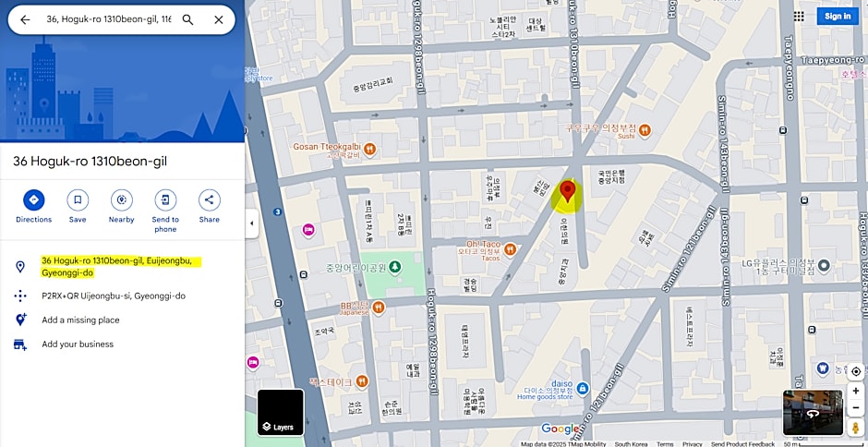Click the Privacy link at bottom
The width and height of the screenshot is (868, 447).
692,443
